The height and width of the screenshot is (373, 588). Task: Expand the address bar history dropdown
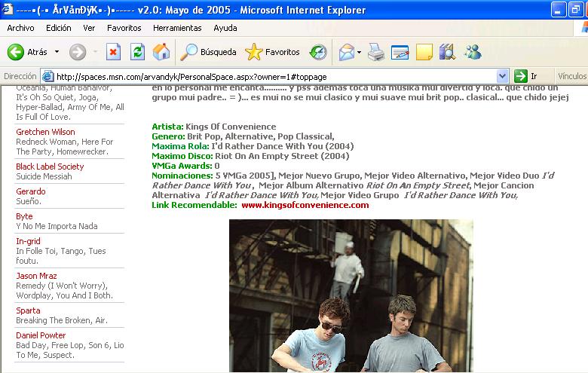(503, 76)
